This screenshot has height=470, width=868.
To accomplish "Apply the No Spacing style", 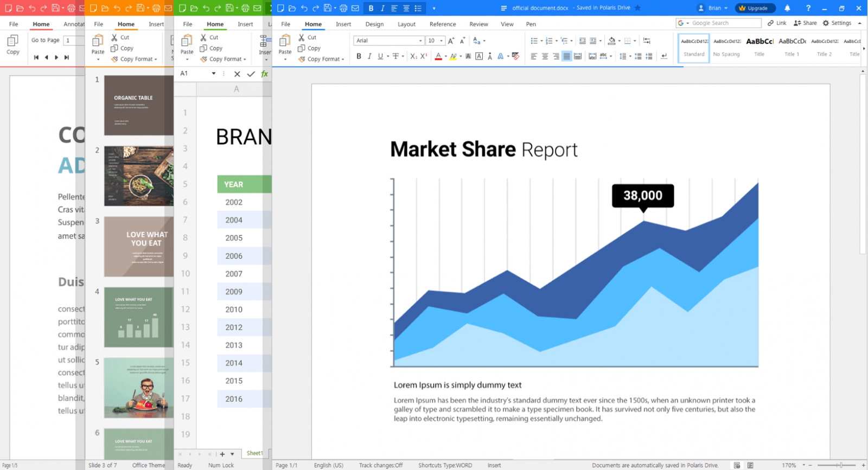I will (726, 48).
